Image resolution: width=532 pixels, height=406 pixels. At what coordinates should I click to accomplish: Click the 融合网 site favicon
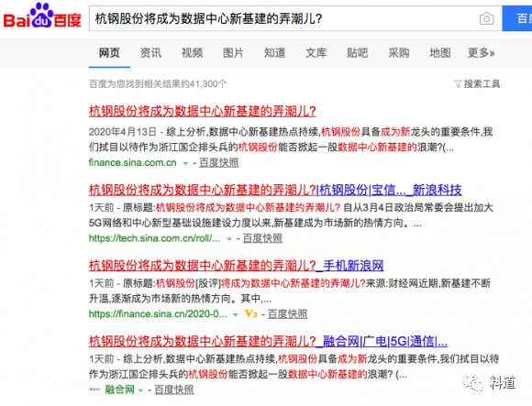point(94,390)
